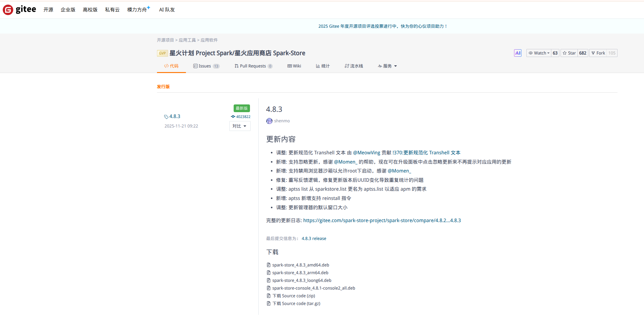Viewport: 644px width, 317px height.
Task: Switch to the Issues tab
Action: (x=206, y=66)
